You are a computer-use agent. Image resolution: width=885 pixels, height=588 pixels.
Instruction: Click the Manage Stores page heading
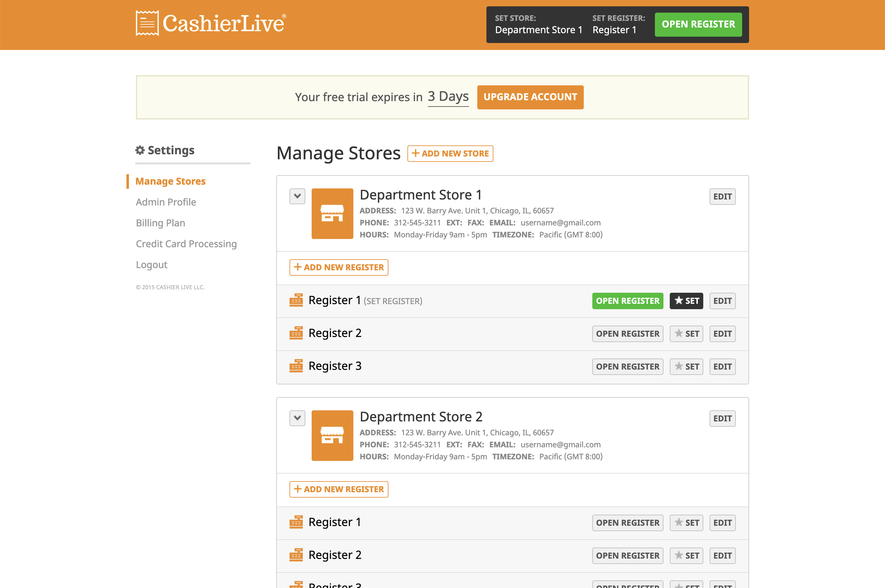pos(339,153)
